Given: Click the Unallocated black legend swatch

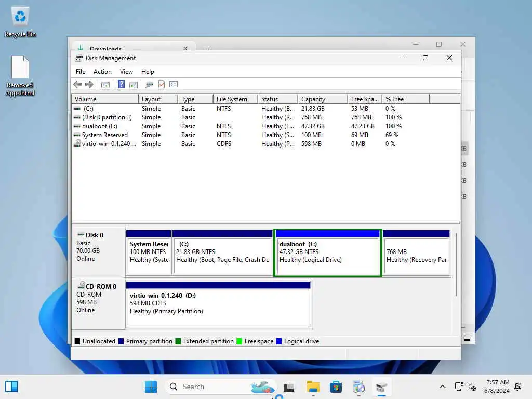Looking at the screenshot, I should coord(77,341).
